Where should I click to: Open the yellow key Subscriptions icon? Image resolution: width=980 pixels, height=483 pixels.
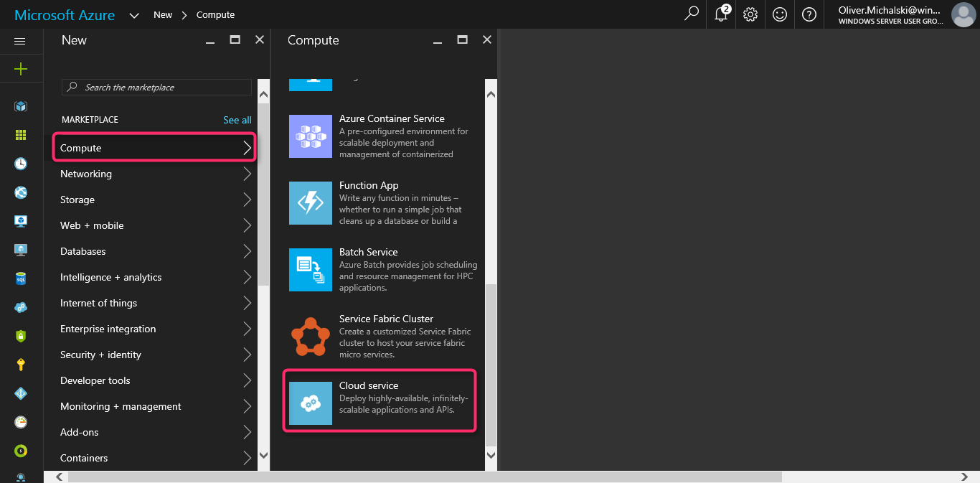click(20, 365)
